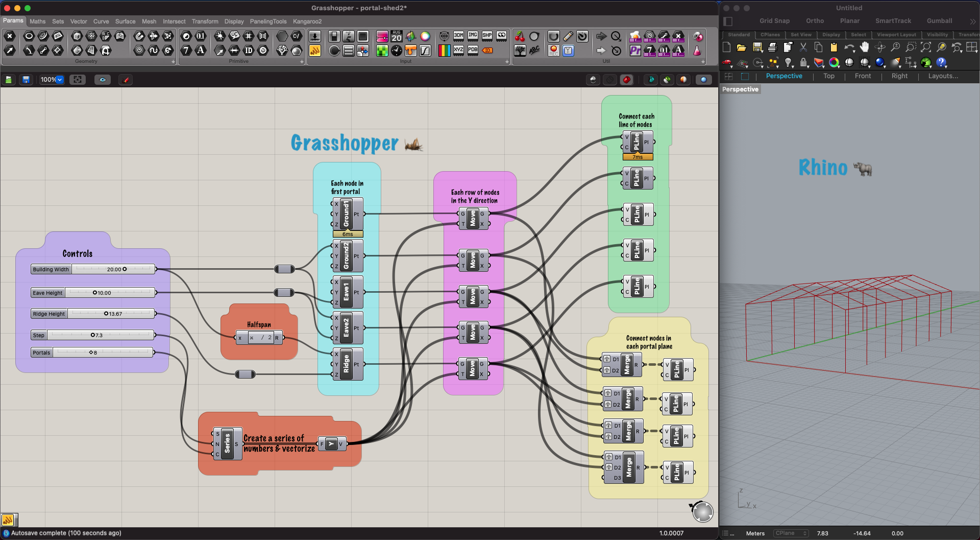
Task: Toggle SmartTrack in Rhino
Action: tap(893, 21)
